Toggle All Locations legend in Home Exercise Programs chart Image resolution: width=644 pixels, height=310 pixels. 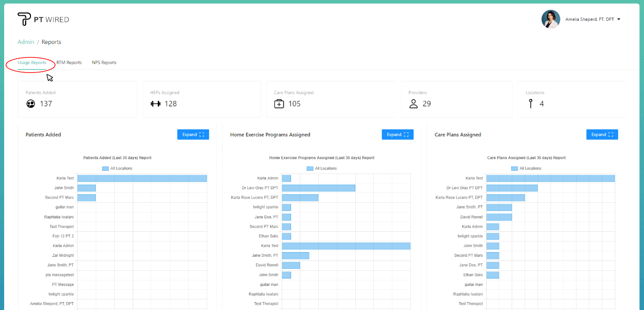(322, 168)
